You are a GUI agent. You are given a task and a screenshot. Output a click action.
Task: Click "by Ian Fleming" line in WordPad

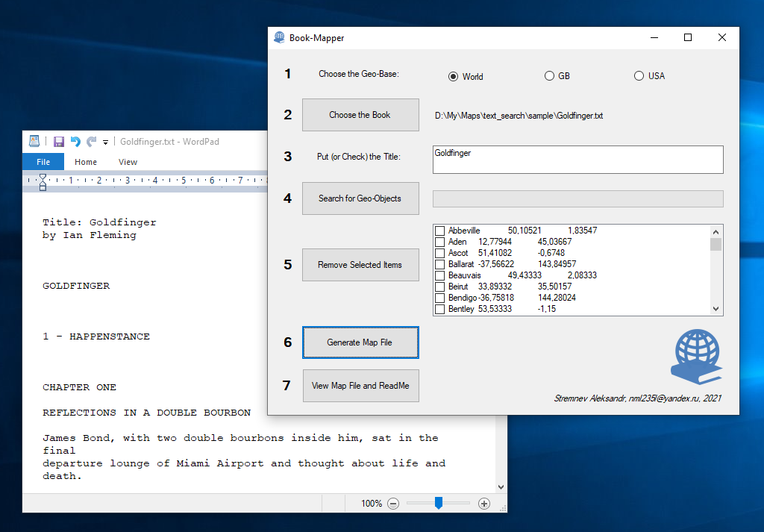(90, 235)
